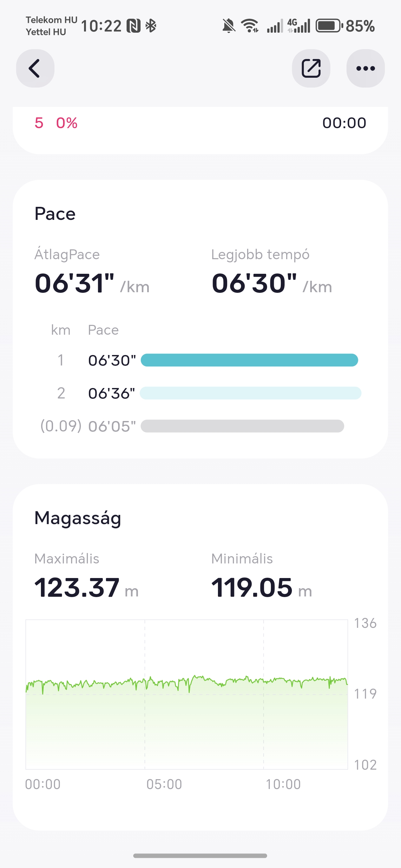Tap the 05:00 time axis label
401x868 pixels.
point(164,785)
